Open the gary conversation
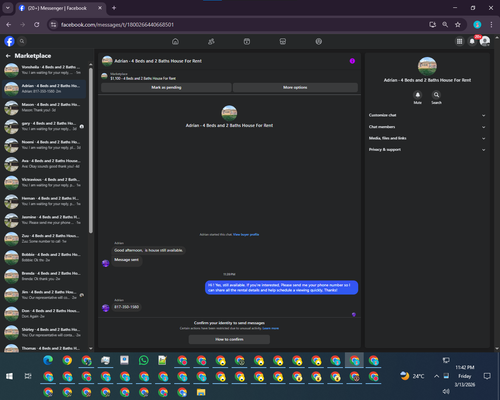 pyautogui.click(x=44, y=126)
